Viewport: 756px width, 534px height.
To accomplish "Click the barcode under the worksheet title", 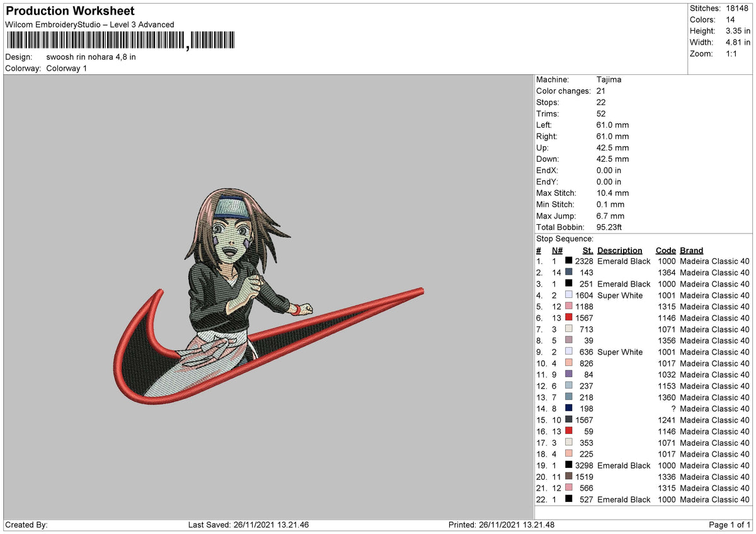I will pos(120,42).
